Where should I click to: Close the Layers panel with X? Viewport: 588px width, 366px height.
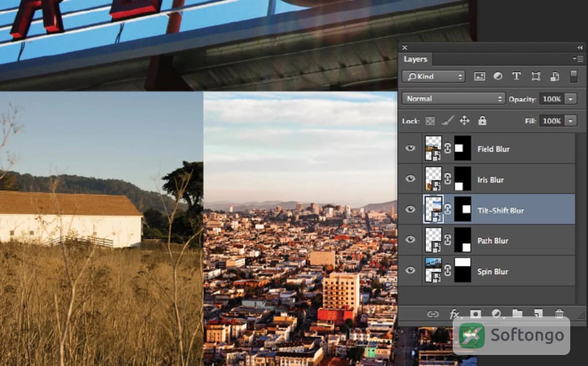click(405, 47)
